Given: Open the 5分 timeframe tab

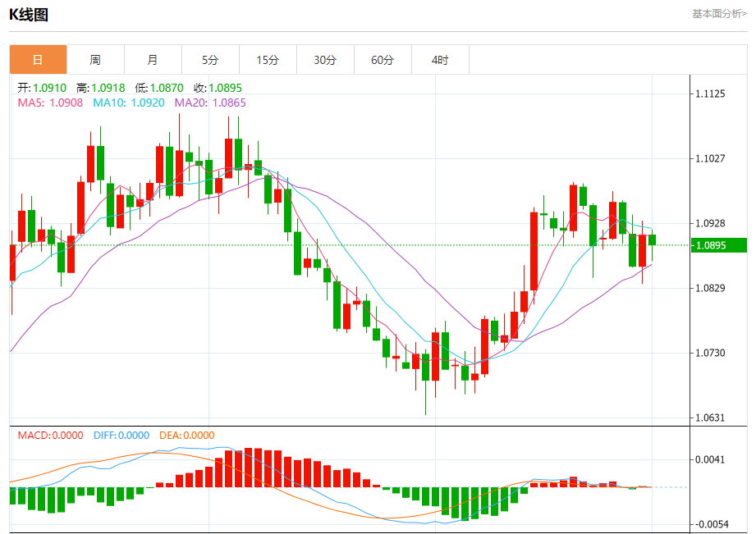Looking at the screenshot, I should tap(210, 60).
